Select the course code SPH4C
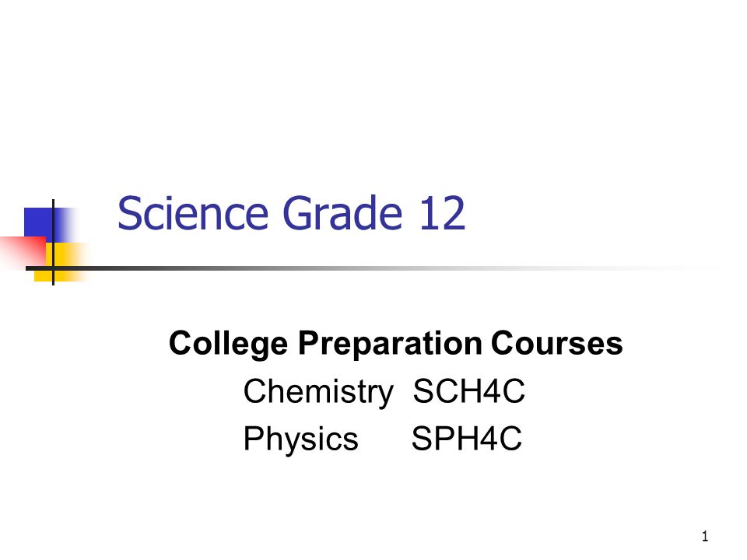 (x=467, y=439)
